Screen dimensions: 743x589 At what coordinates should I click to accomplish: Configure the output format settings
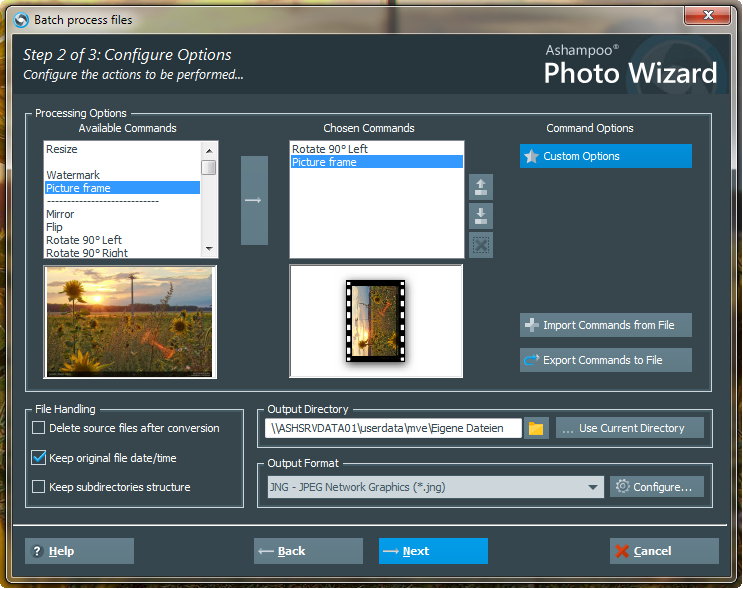(x=657, y=487)
